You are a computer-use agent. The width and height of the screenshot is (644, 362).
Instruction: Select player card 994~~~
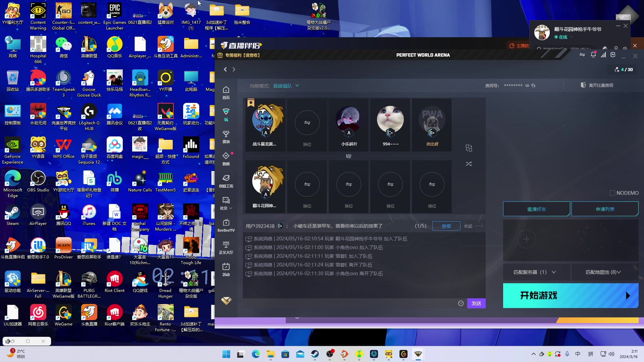coord(390,125)
